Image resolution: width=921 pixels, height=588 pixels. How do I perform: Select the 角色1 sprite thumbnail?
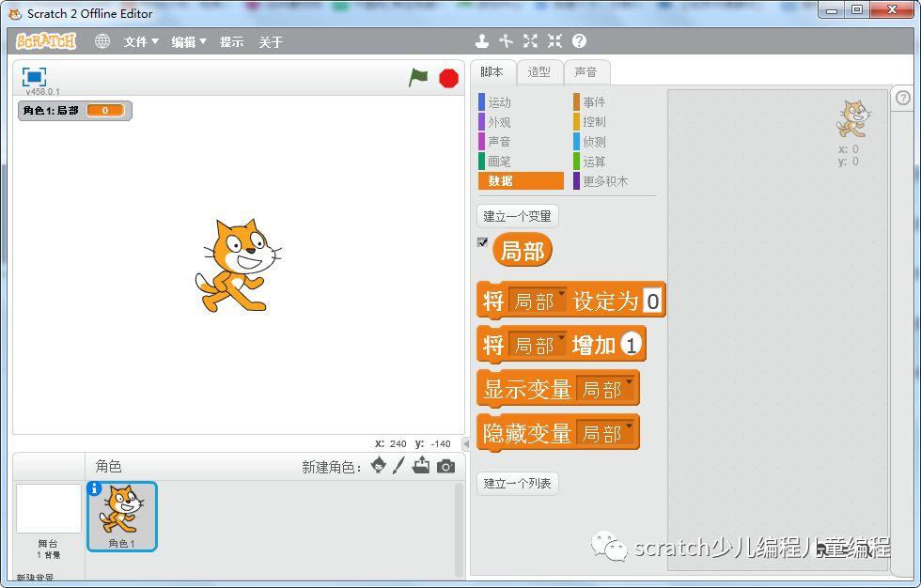[122, 517]
